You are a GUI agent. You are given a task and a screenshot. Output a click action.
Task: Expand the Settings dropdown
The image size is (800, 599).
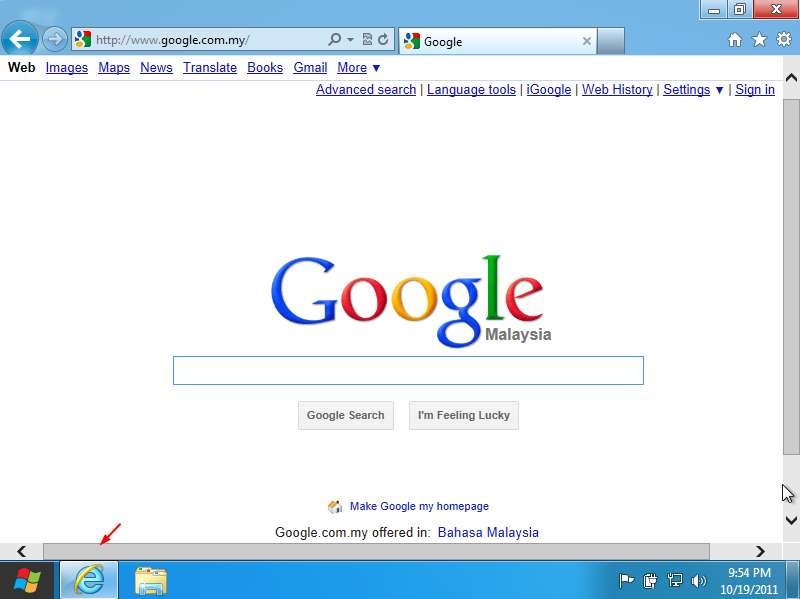[x=693, y=89]
